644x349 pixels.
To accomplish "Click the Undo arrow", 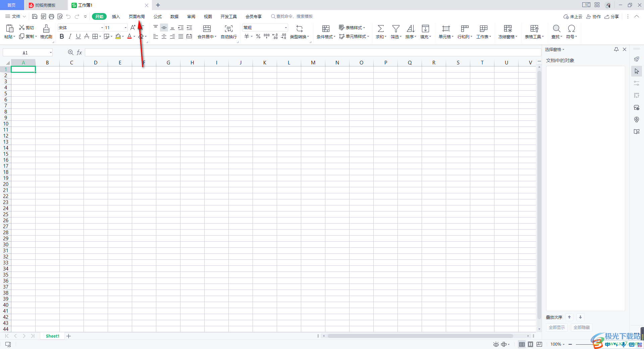I will 68,16.
